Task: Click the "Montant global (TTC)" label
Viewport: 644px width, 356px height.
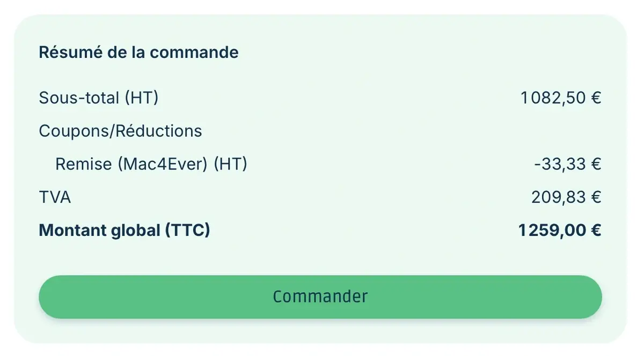Action: coord(124,231)
